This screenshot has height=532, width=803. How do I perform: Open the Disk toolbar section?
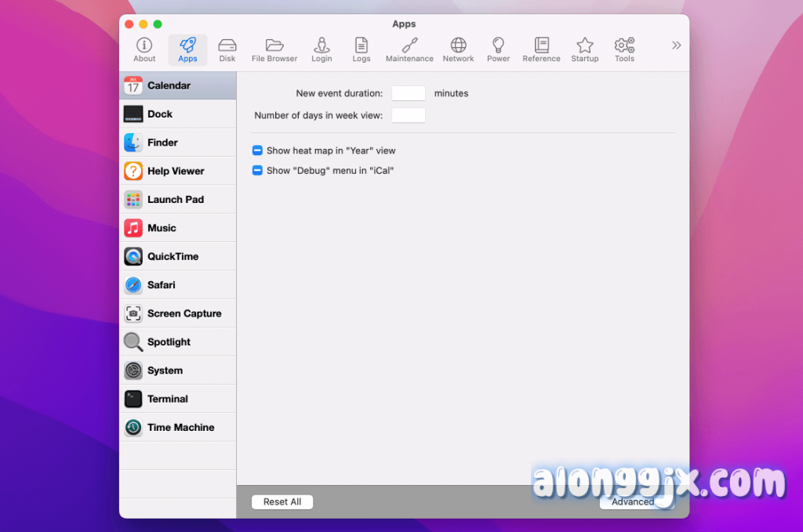227,50
